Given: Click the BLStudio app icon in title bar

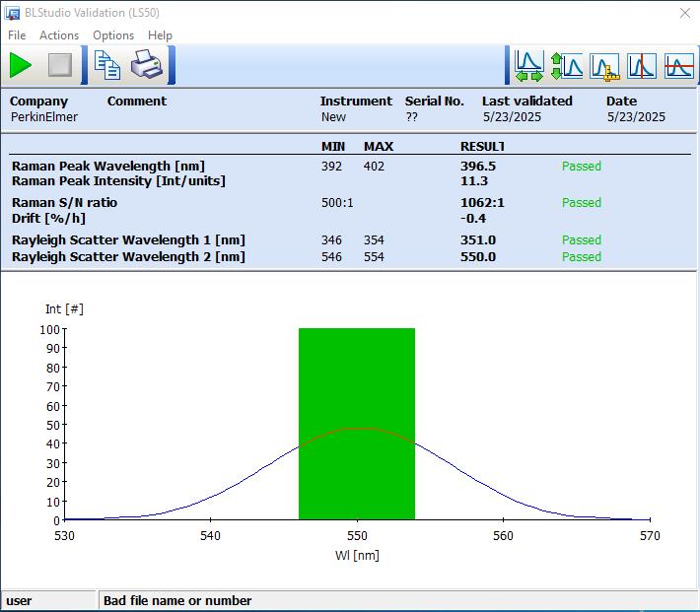Looking at the screenshot, I should [13, 13].
